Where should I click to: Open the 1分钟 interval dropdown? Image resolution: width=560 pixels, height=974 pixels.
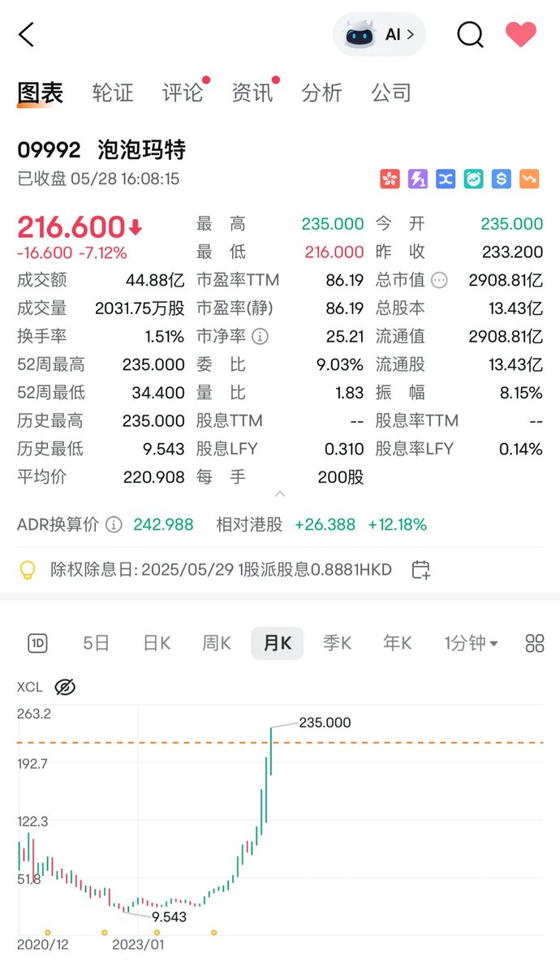point(471,644)
